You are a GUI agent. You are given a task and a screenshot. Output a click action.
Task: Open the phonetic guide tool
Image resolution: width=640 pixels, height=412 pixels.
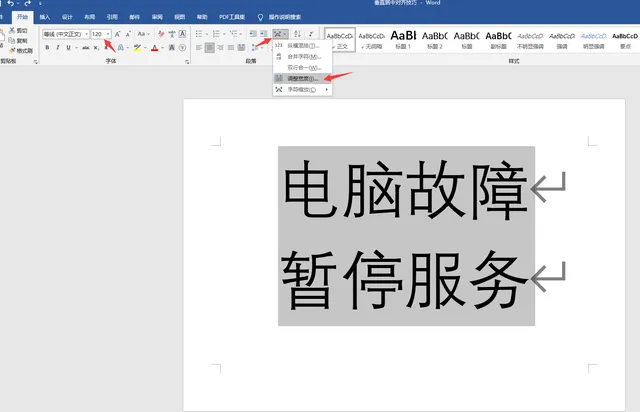click(x=172, y=34)
